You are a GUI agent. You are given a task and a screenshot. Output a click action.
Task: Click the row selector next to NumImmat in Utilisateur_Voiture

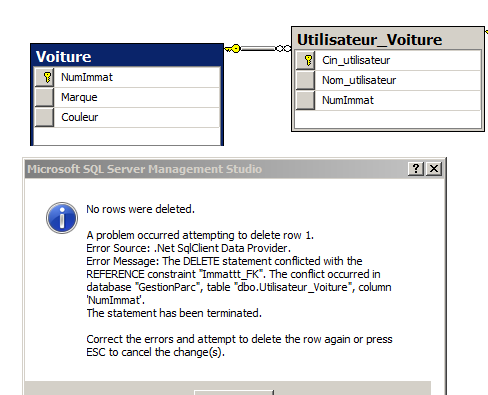tap(305, 100)
